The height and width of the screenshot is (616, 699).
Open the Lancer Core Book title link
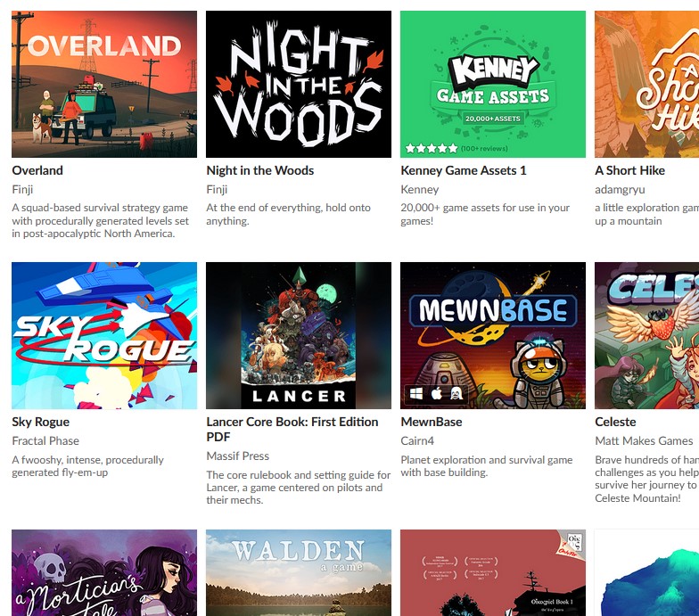[x=292, y=430]
